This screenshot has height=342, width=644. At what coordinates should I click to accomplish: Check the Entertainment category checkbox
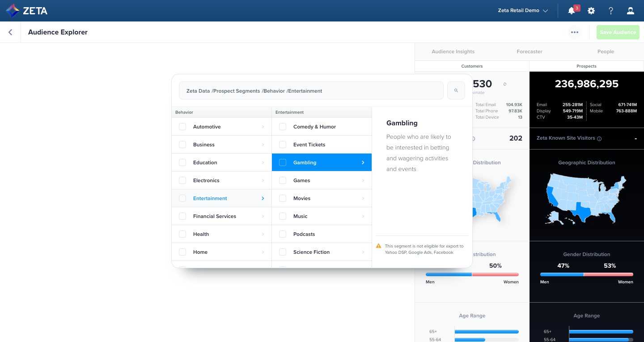pos(182,198)
